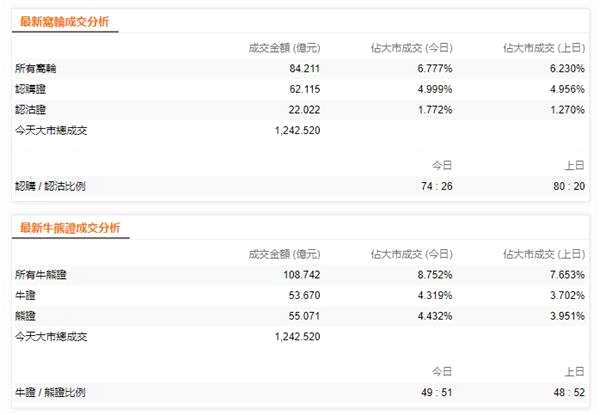Click 佔大市成交 (今日) header in bull/bear table

(x=411, y=253)
